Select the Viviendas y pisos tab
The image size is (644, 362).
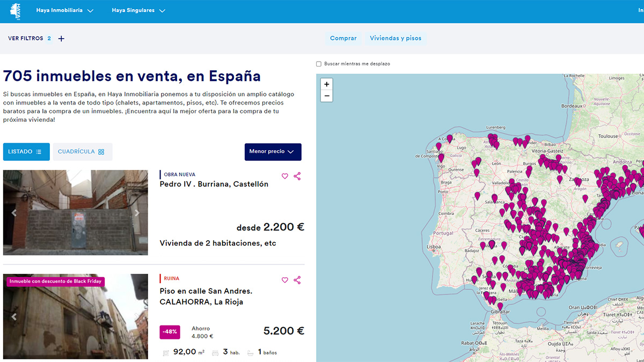(396, 38)
